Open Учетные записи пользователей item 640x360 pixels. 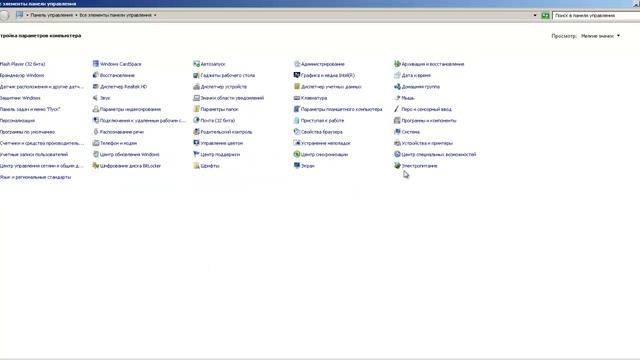pyautogui.click(x=34, y=155)
